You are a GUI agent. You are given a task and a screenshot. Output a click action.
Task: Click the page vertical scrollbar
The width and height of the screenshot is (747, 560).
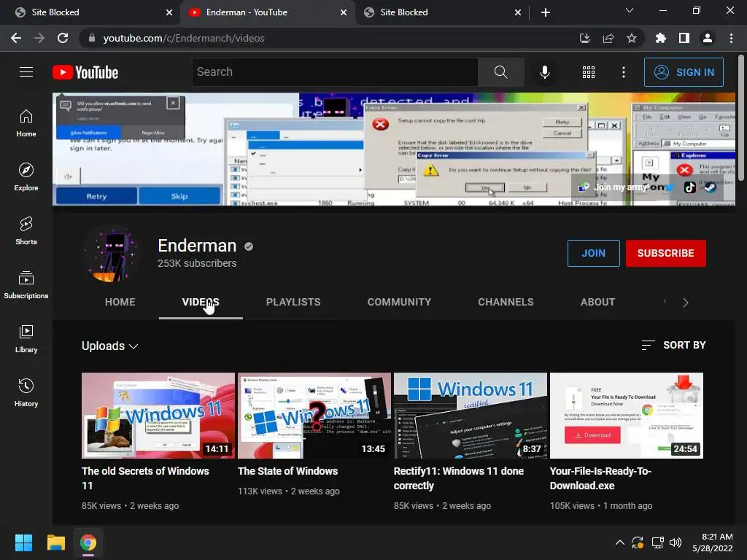coord(741,117)
